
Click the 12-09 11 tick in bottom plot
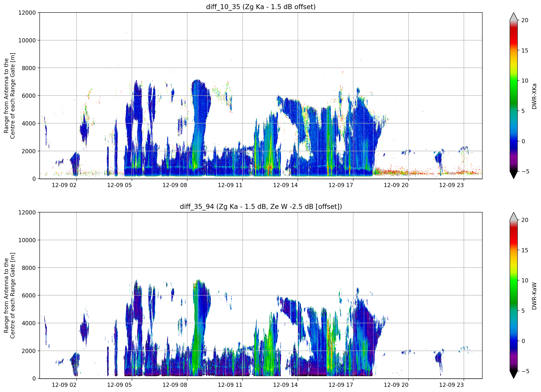click(x=230, y=385)
